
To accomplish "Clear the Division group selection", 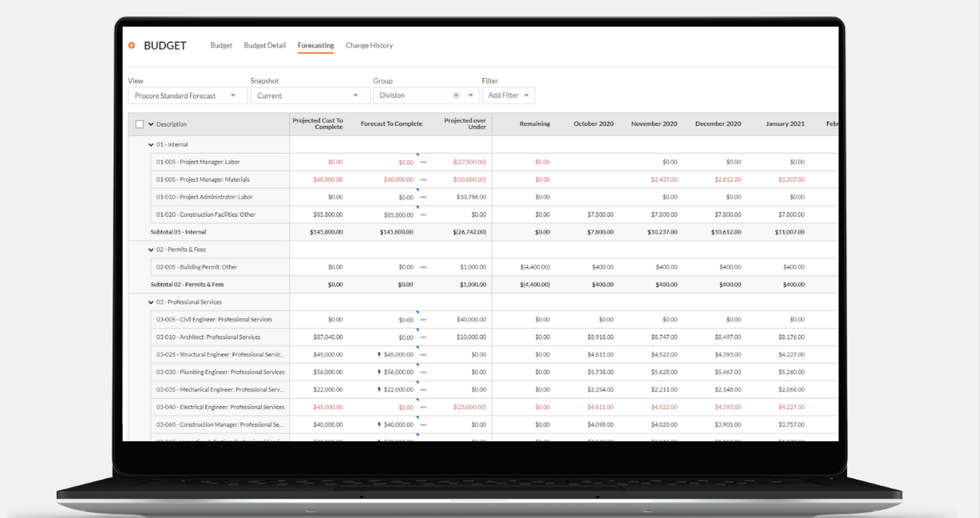I will point(456,96).
